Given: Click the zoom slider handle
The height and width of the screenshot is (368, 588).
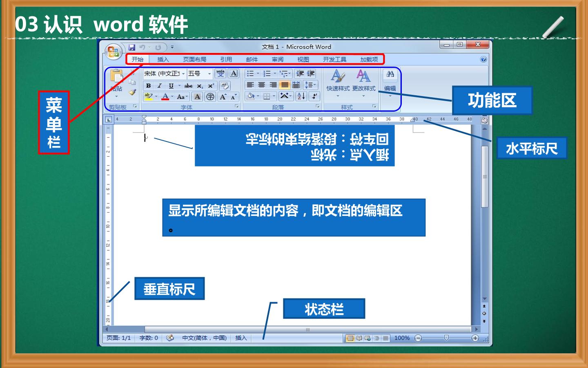Looking at the screenshot, I should coord(446,338).
